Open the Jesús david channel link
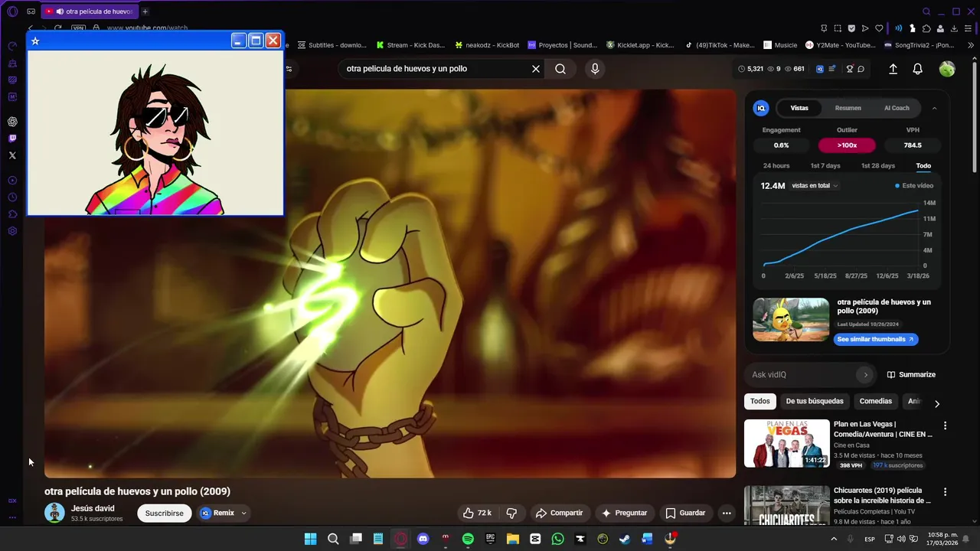Viewport: 980px width, 551px height. click(x=93, y=508)
